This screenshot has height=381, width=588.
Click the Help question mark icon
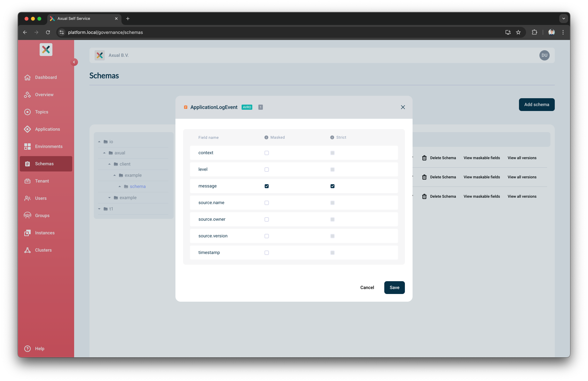pyautogui.click(x=27, y=349)
